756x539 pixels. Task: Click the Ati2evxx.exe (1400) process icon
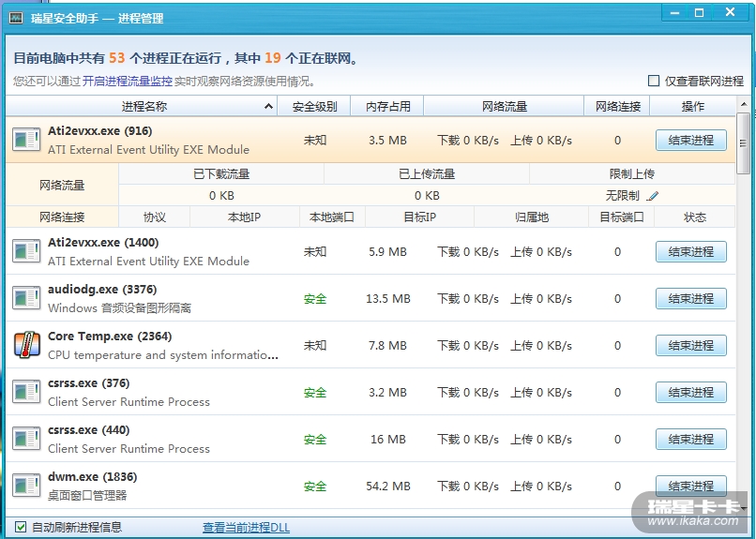click(x=26, y=251)
